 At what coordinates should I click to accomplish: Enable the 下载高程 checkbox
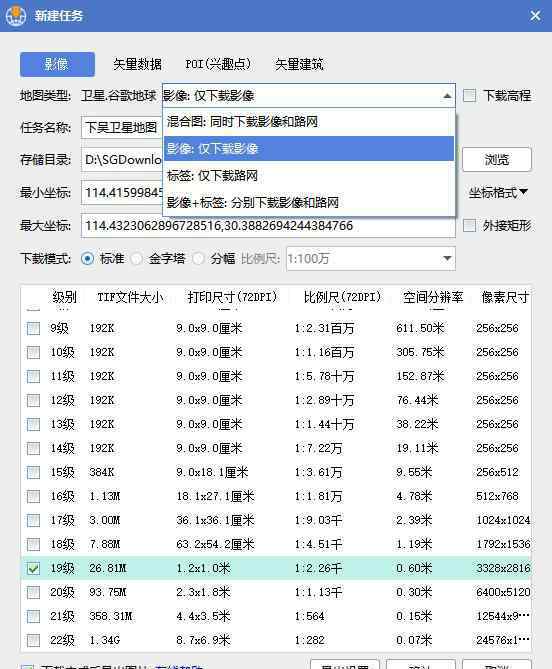(x=470, y=95)
